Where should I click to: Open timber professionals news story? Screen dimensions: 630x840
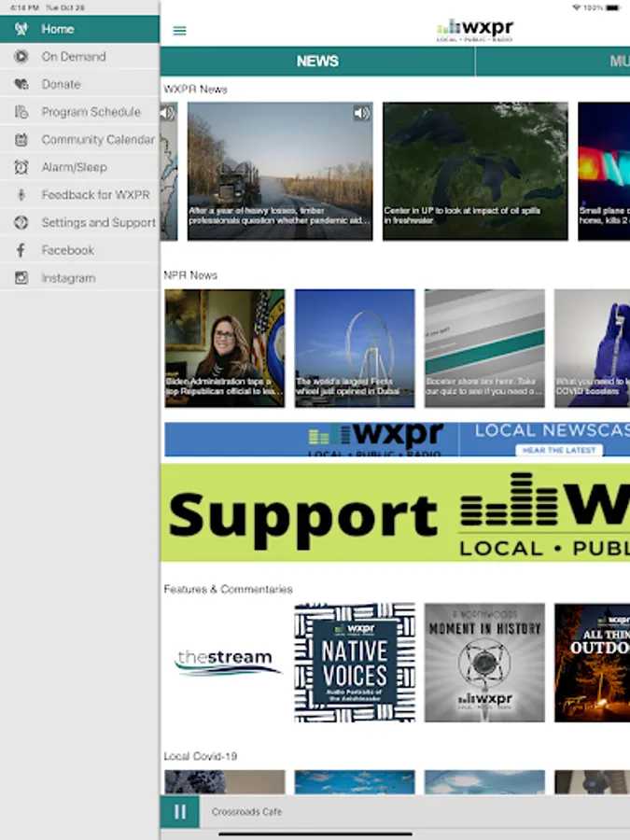[x=280, y=171]
